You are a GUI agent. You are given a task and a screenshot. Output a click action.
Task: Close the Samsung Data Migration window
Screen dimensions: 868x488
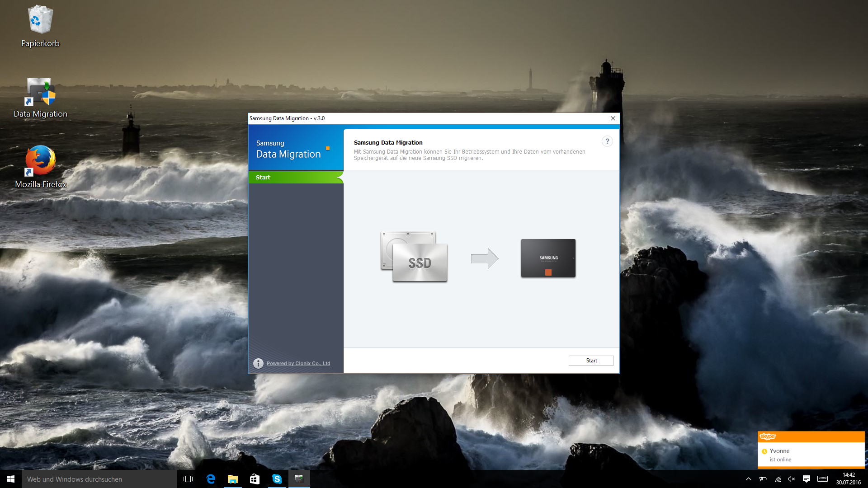click(613, 118)
